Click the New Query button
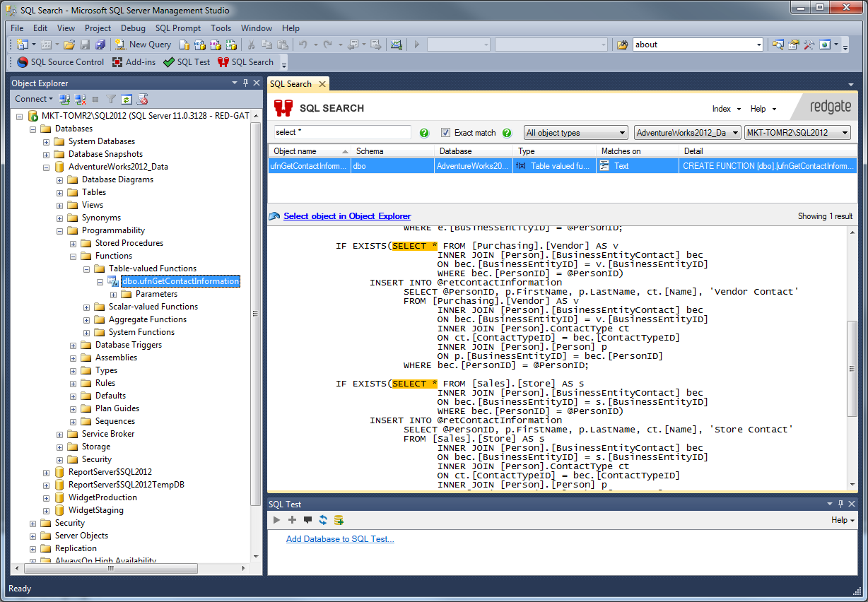The height and width of the screenshot is (602, 868). tap(143, 45)
